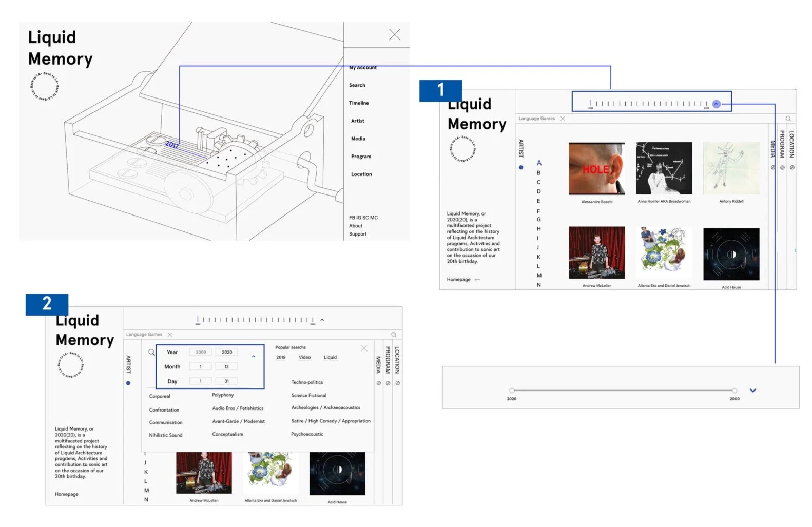Click the Day end field showing 31
The width and height of the screenshot is (812, 527).
(227, 381)
